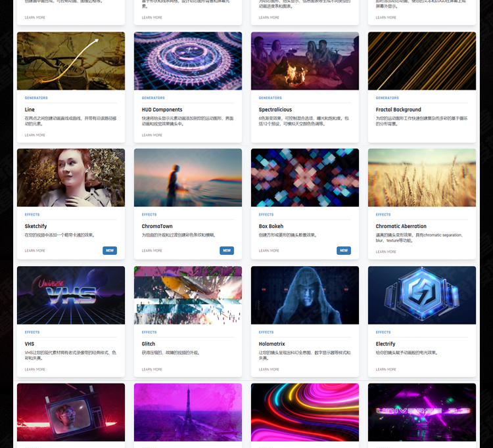Open the HUD Components thumbnail image
The width and height of the screenshot is (493, 448).
point(188,61)
